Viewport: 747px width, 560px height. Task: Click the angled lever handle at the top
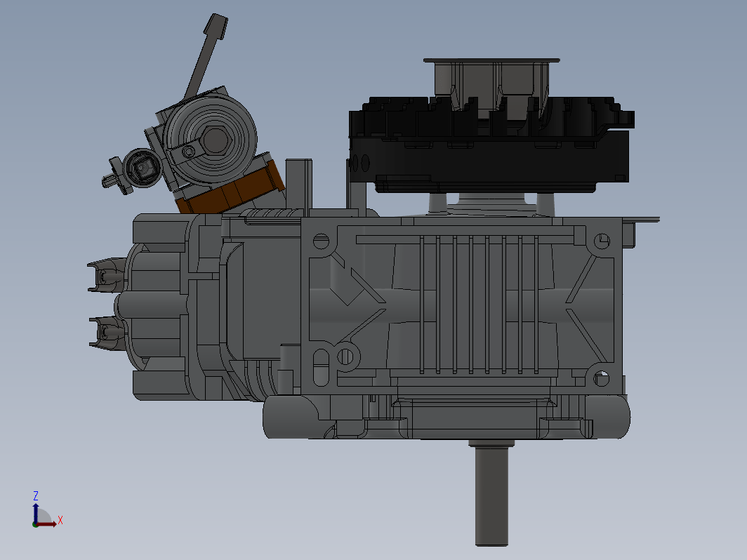tap(206, 55)
